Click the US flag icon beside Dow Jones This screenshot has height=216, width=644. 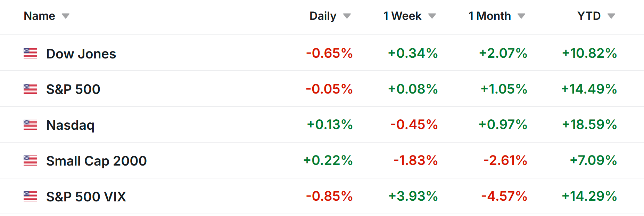30,53
